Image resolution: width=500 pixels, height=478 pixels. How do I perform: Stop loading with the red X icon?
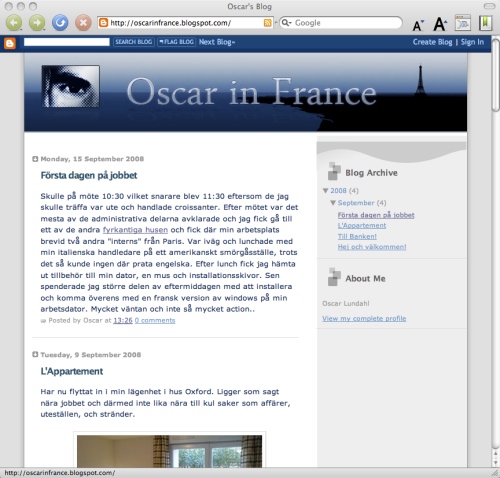tap(83, 23)
